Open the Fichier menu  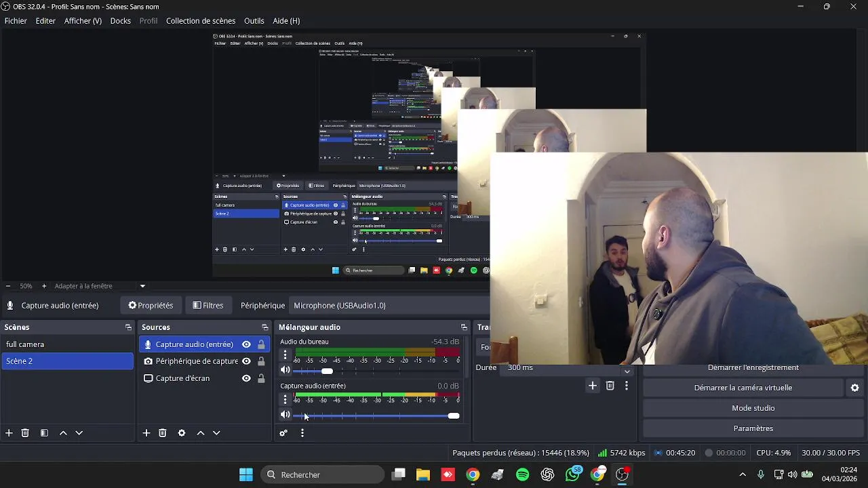(16, 21)
